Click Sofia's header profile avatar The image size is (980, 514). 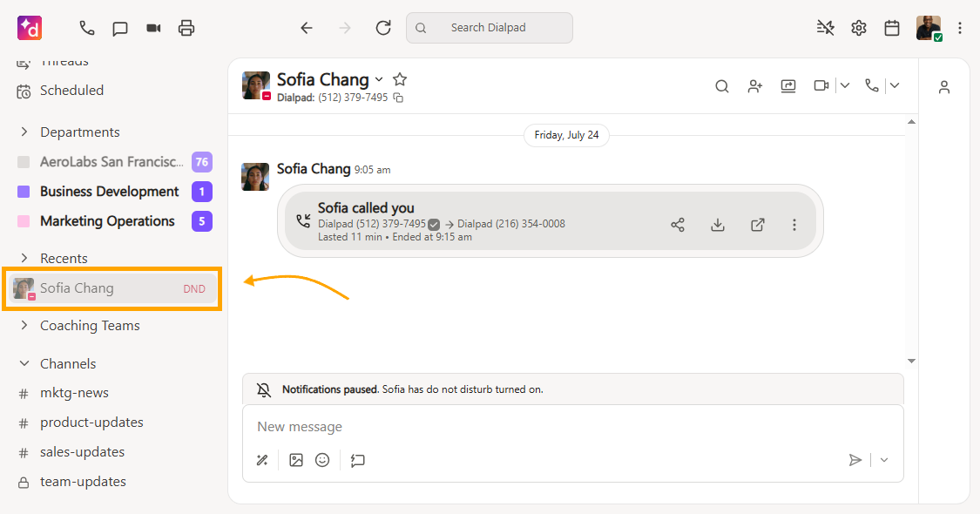(255, 85)
